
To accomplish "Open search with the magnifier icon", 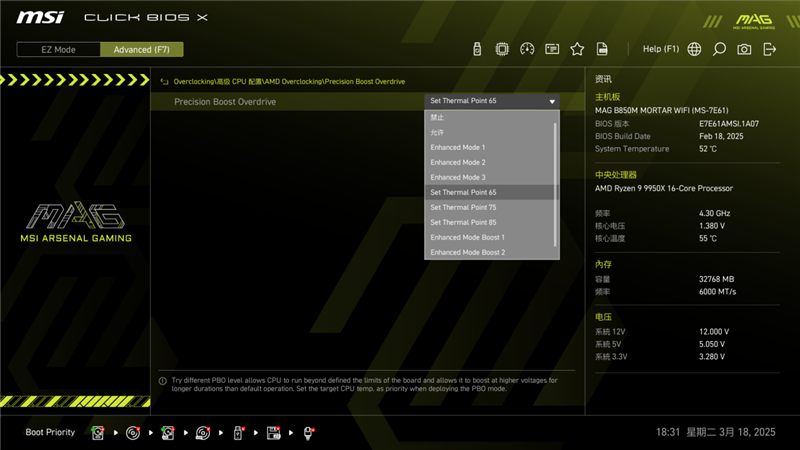I will 719,49.
